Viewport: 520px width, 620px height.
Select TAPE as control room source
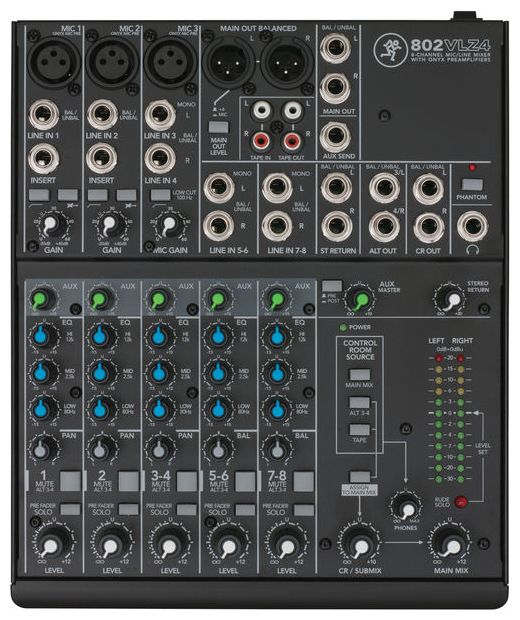[x=359, y=430]
